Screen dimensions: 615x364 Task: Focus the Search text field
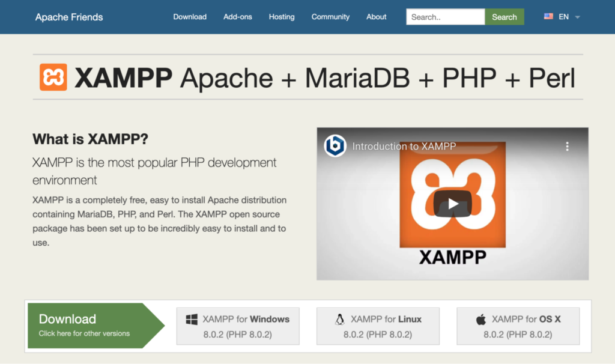(x=446, y=17)
